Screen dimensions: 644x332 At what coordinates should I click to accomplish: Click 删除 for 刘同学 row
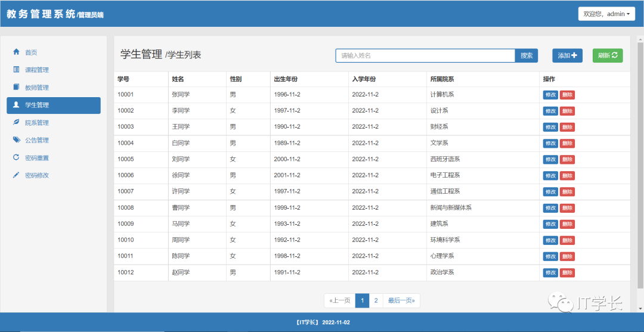pos(567,159)
